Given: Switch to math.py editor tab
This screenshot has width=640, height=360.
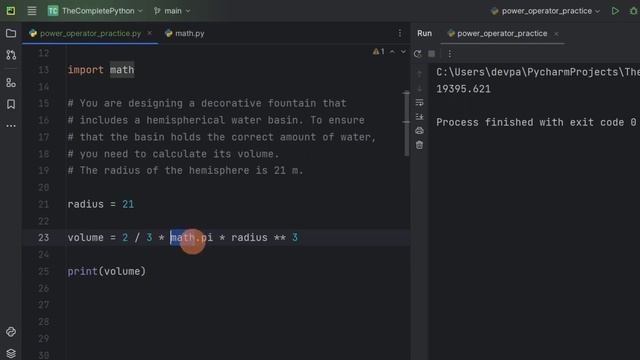Looking at the screenshot, I should point(185,33).
